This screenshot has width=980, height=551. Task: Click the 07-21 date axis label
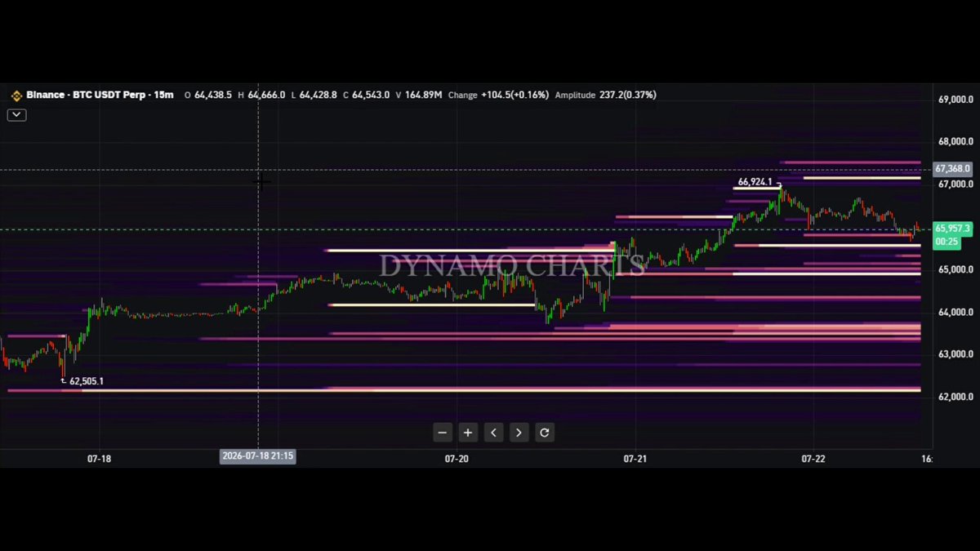click(x=635, y=459)
